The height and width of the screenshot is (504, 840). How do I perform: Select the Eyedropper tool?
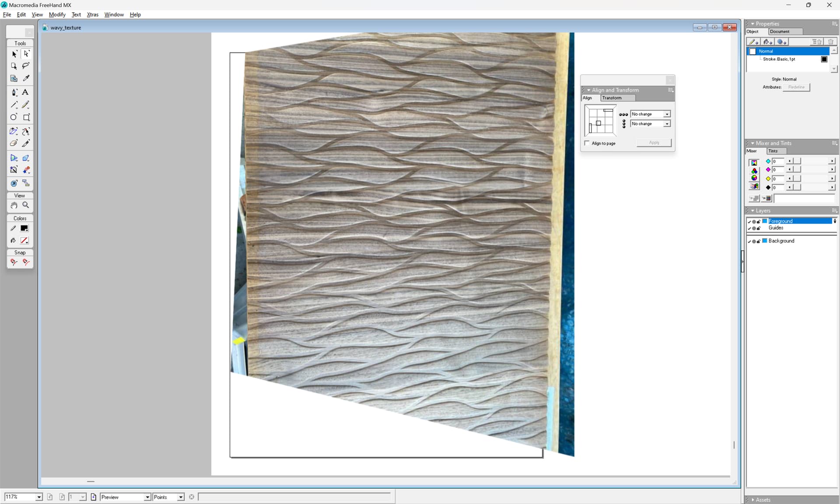(x=26, y=78)
